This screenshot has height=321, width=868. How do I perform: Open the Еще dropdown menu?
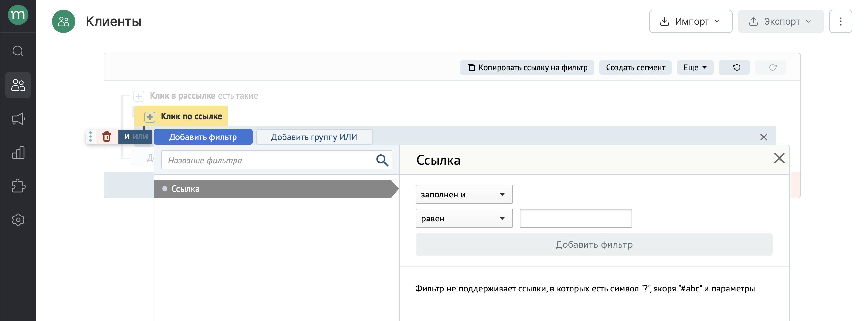[x=695, y=68]
